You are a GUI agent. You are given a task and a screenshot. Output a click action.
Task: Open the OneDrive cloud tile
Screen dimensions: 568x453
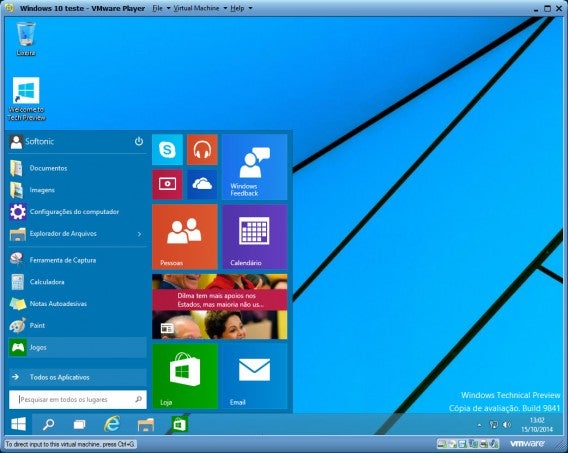pyautogui.click(x=202, y=184)
